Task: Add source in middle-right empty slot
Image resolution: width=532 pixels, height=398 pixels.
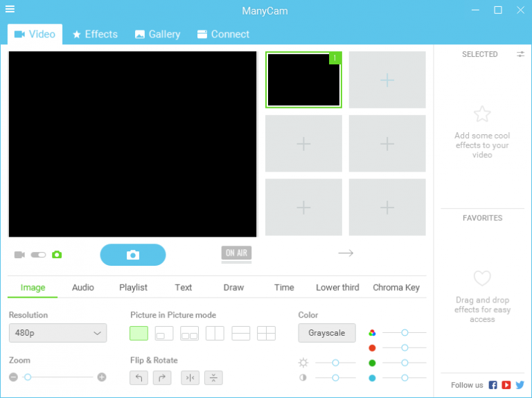Action: click(x=387, y=143)
